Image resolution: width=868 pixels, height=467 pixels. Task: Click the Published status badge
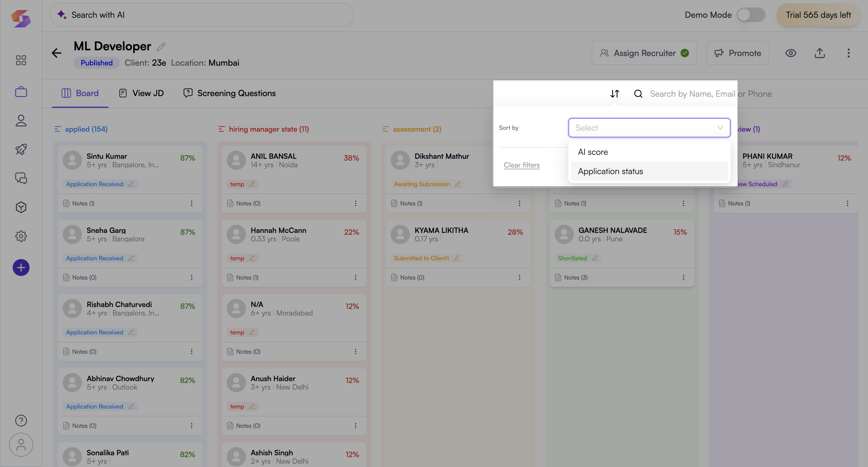(96, 63)
